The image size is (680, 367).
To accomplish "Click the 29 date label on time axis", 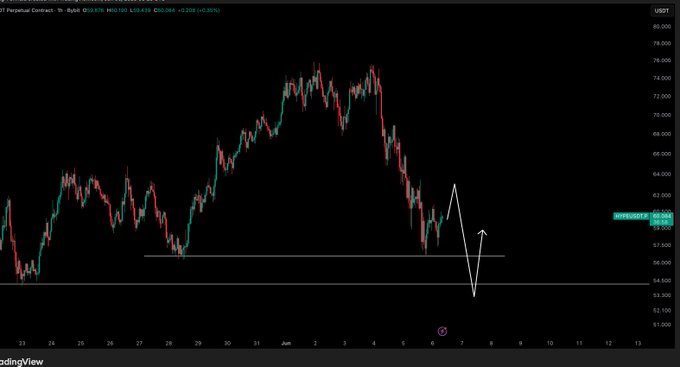I will 198,343.
